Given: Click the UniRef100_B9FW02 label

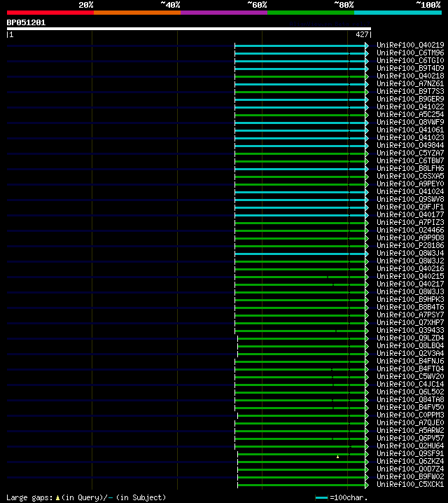Looking at the screenshot, I should 410,476.
